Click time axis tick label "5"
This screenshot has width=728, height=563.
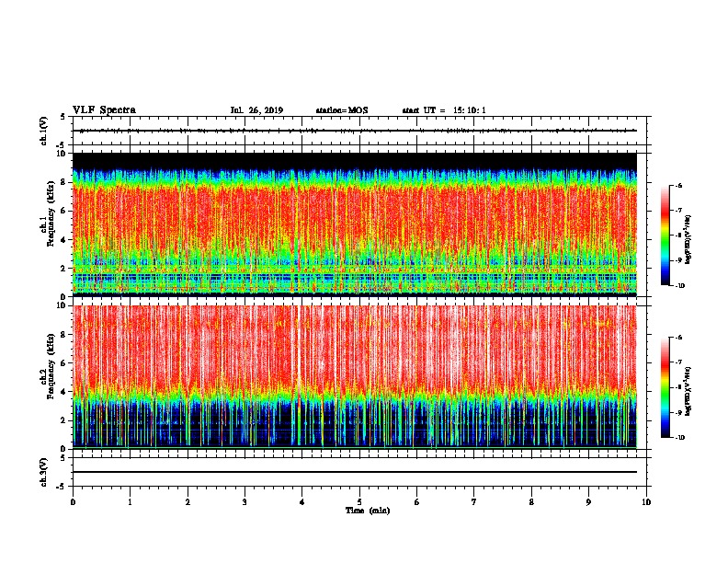coord(359,502)
